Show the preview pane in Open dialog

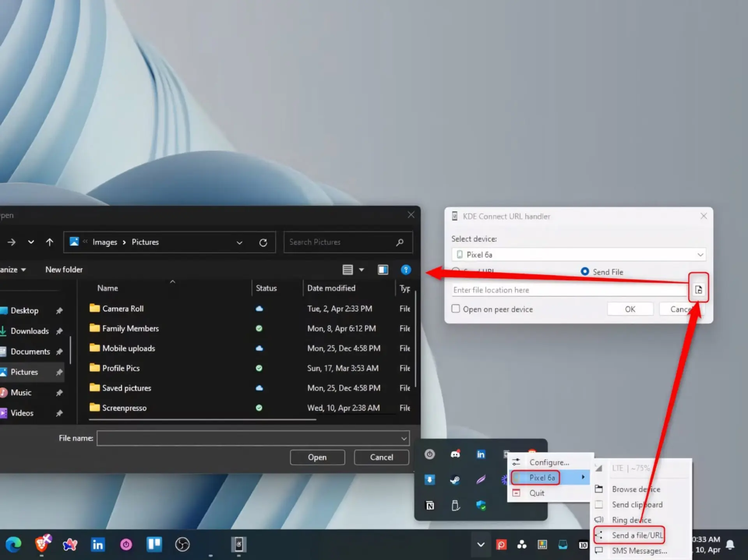pyautogui.click(x=383, y=270)
